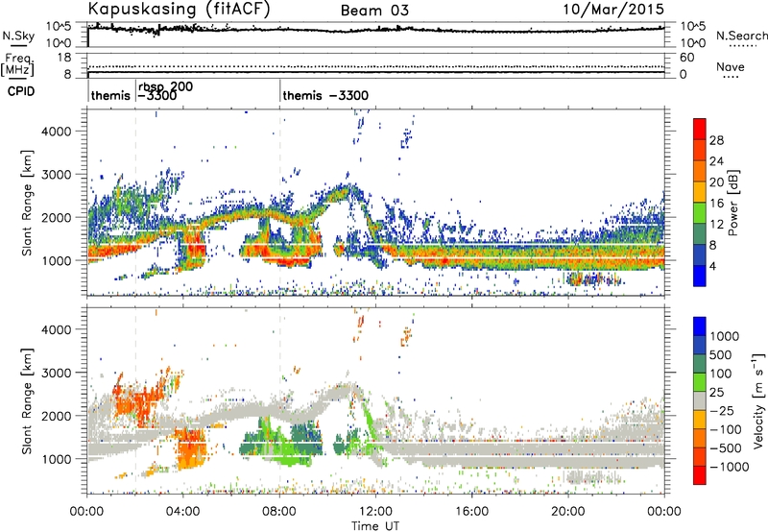Click the 04:00 time tick label

click(x=183, y=512)
